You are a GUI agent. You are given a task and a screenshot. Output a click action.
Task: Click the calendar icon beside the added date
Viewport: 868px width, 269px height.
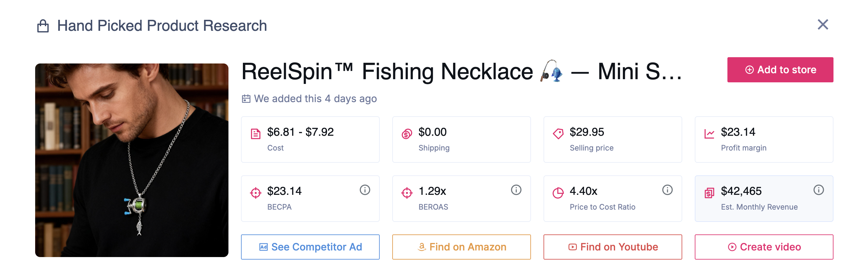point(246,98)
